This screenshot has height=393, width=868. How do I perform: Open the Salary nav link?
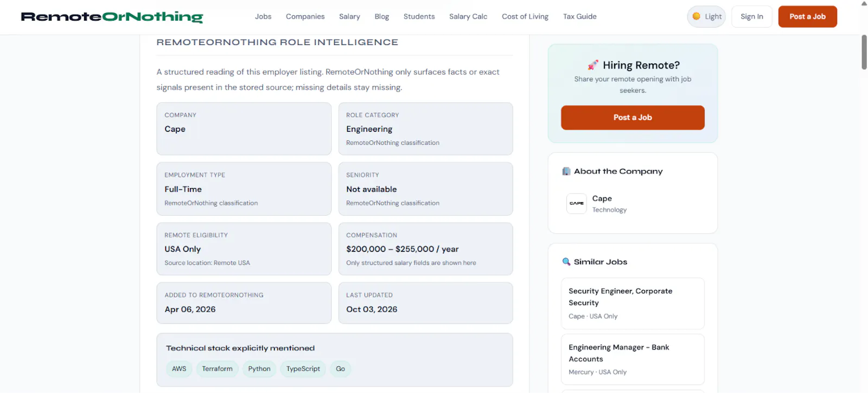[349, 17]
